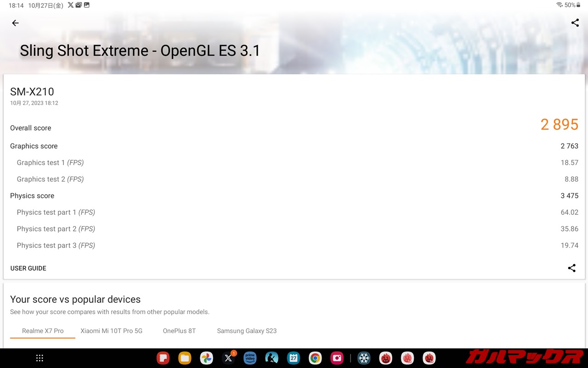Tap the share icon in the header
588x368 pixels.
[x=575, y=23]
